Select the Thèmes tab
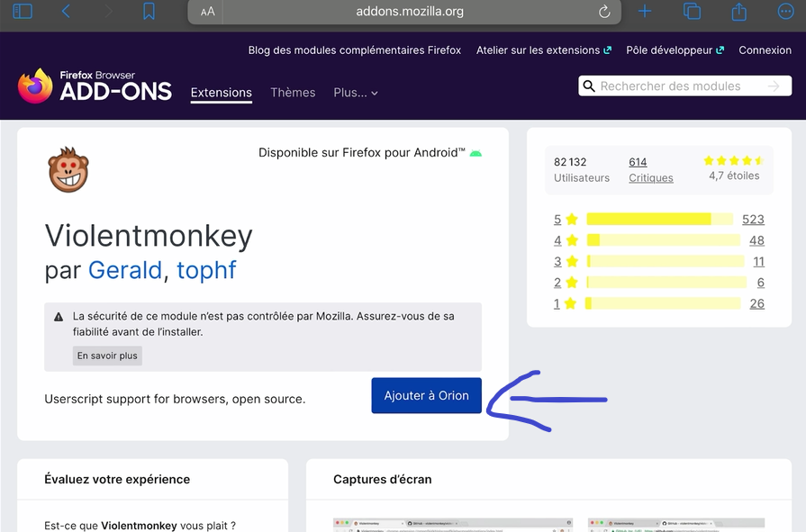The height and width of the screenshot is (532, 806). tap(293, 93)
